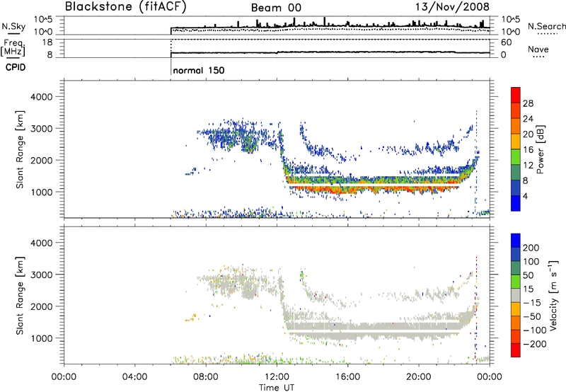Click the 'Blackstone (fitACF)' plot title
This screenshot has height=392, width=566.
click(126, 6)
